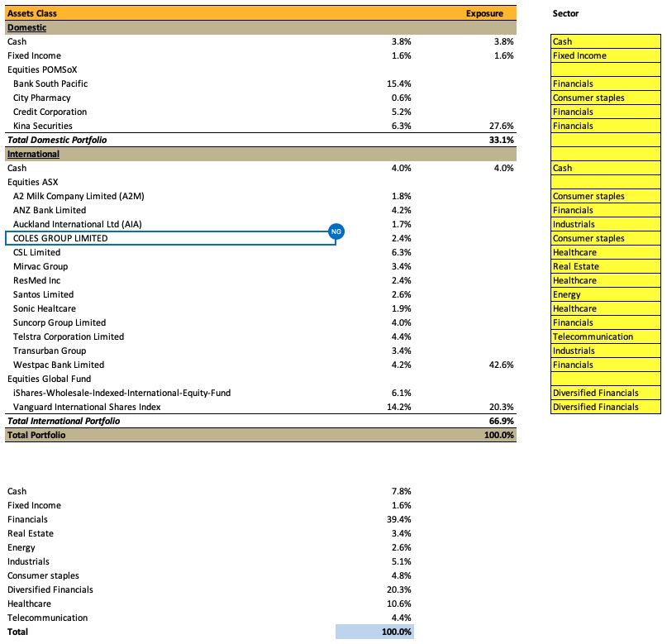Select the 66.9% international total value
The width and height of the screenshot is (667, 644).
pyautogui.click(x=501, y=421)
